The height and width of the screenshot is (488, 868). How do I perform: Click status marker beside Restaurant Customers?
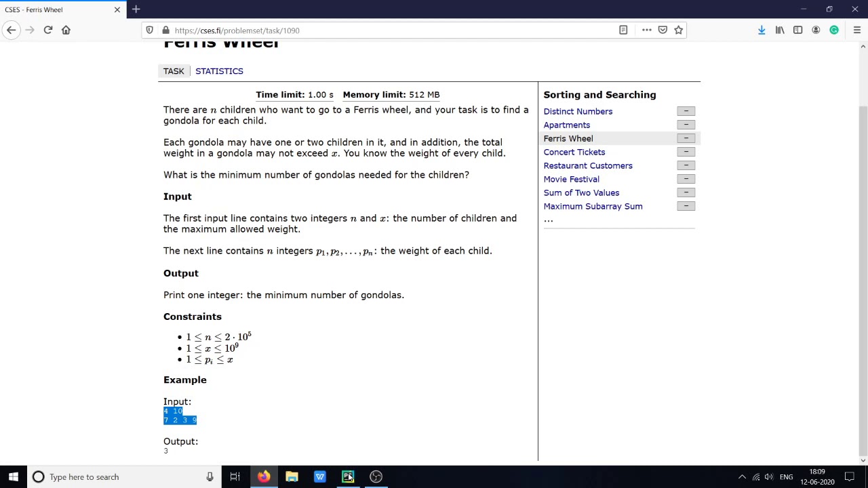coord(686,165)
